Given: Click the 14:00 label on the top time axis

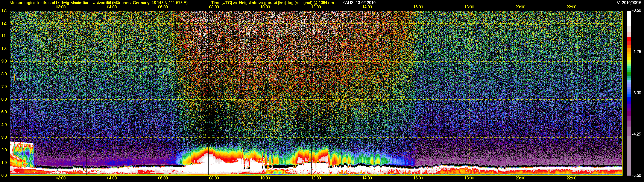Looking at the screenshot, I should pos(367,7).
